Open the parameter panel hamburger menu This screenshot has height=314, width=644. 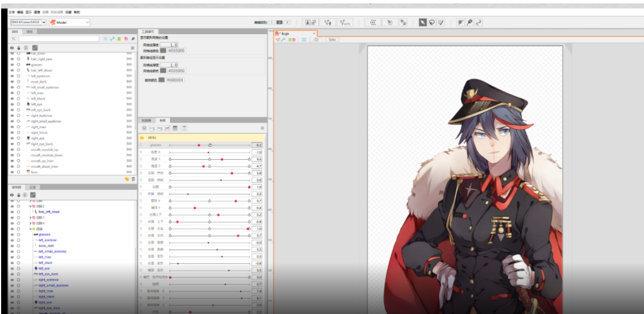pyautogui.click(x=263, y=128)
